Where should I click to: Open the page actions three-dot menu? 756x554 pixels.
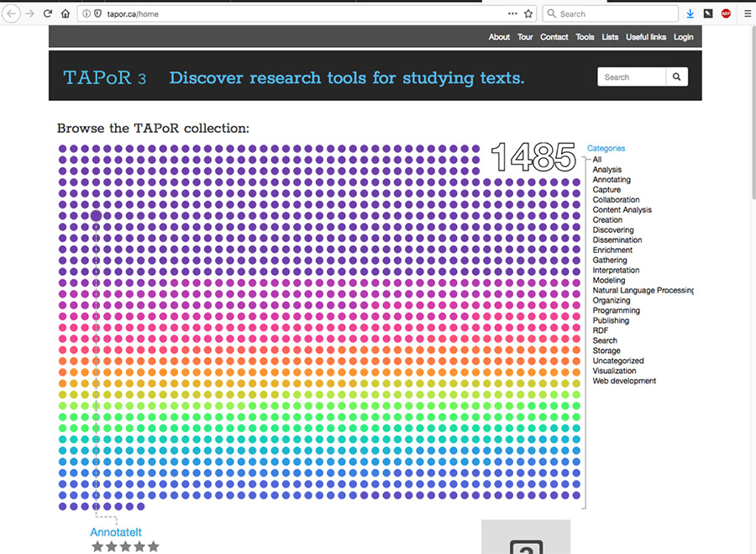[x=512, y=13]
